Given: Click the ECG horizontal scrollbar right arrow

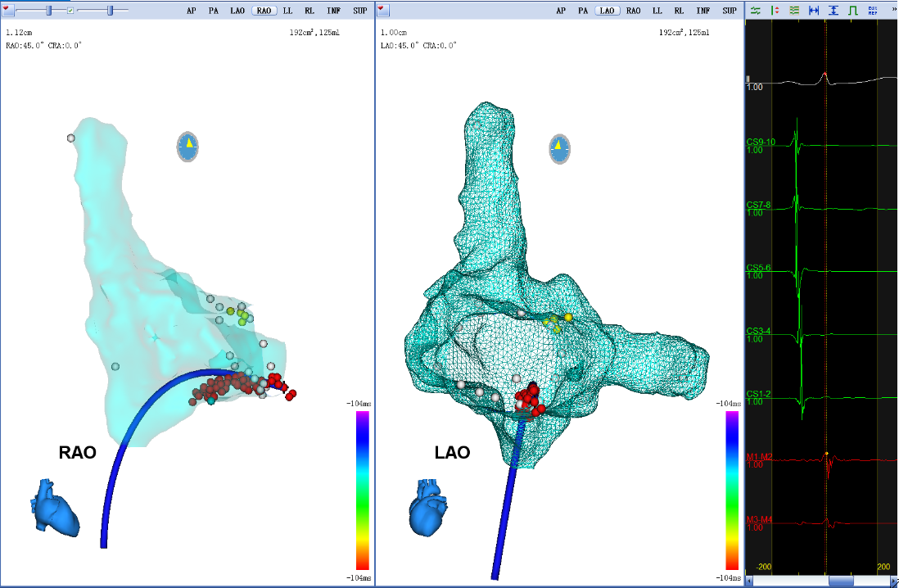Looking at the screenshot, I should pyautogui.click(x=892, y=581).
